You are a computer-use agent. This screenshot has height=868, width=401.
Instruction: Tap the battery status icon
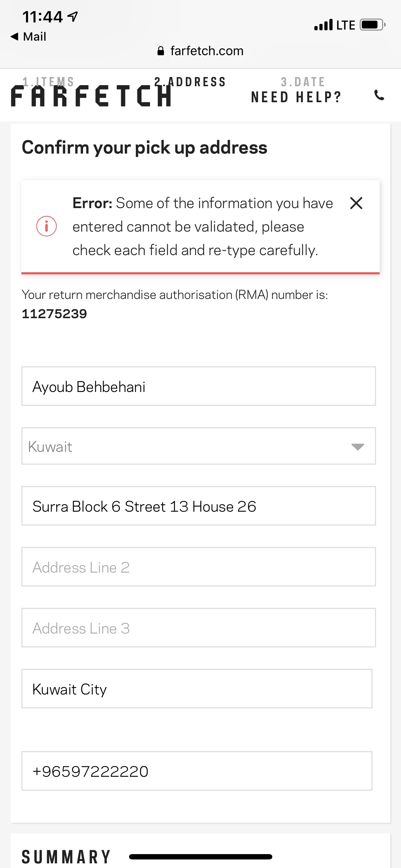[372, 25]
